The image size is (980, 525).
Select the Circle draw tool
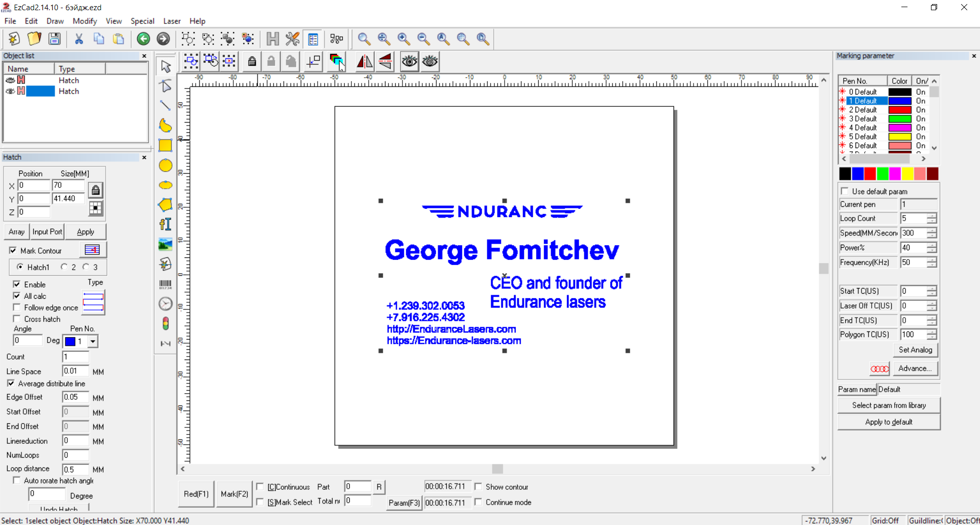pos(165,165)
